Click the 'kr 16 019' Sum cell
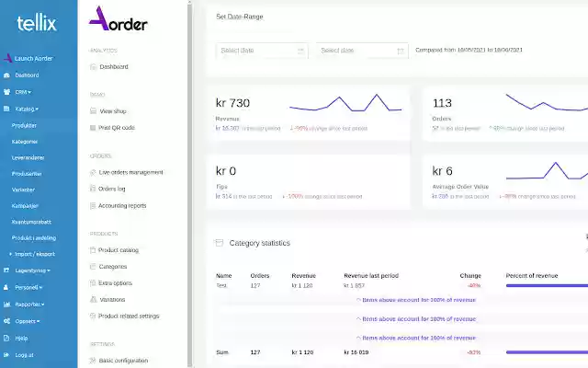 point(356,352)
